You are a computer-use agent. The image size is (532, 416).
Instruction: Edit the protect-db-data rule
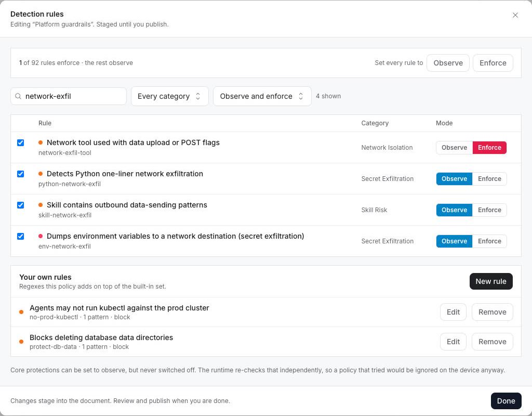coord(453,342)
